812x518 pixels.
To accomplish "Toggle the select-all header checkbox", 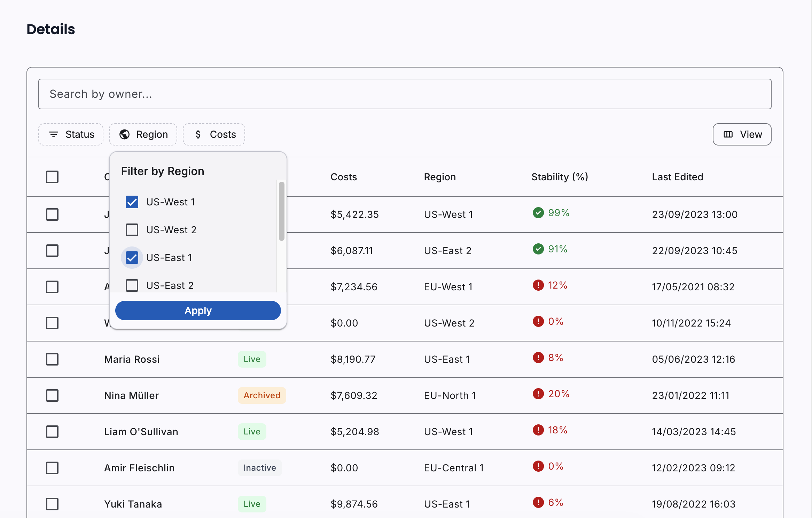I will pos(52,177).
